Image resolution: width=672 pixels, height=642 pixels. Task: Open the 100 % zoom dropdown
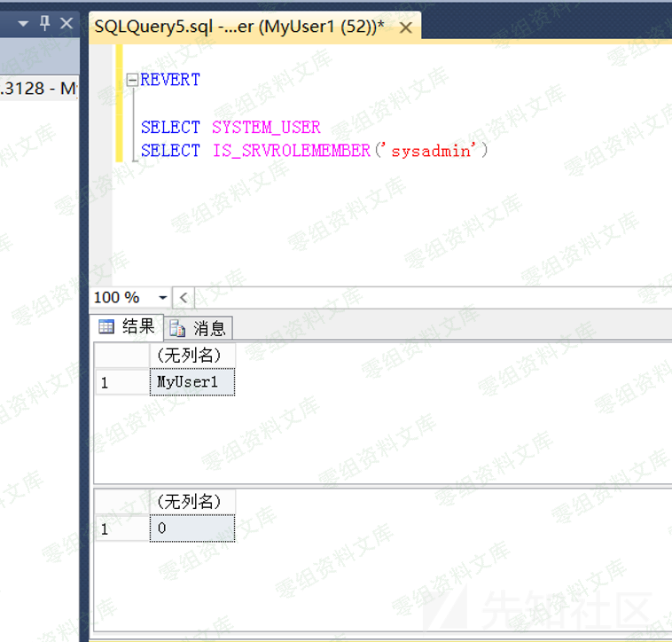coord(162,298)
